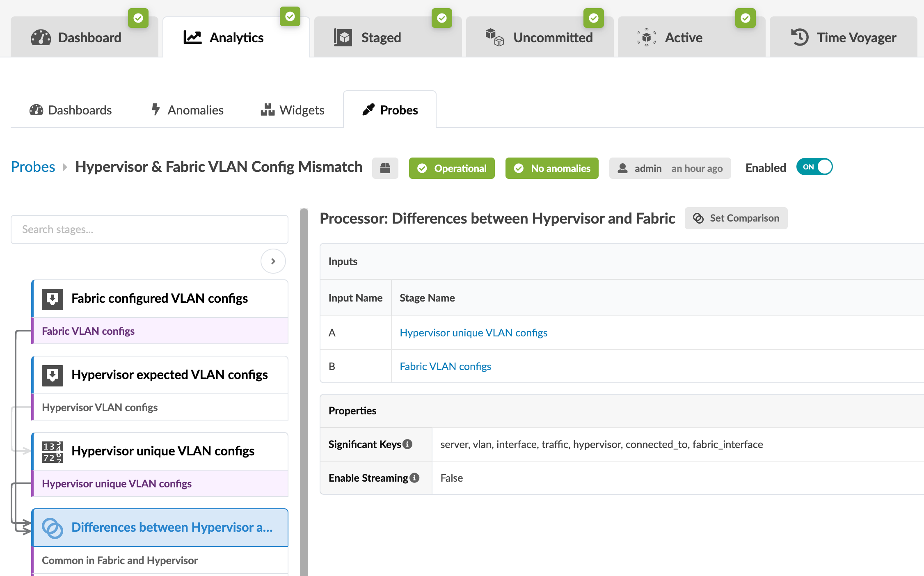This screenshot has width=924, height=576.
Task: Click the predefined probe box icon next to title
Action: (x=385, y=168)
